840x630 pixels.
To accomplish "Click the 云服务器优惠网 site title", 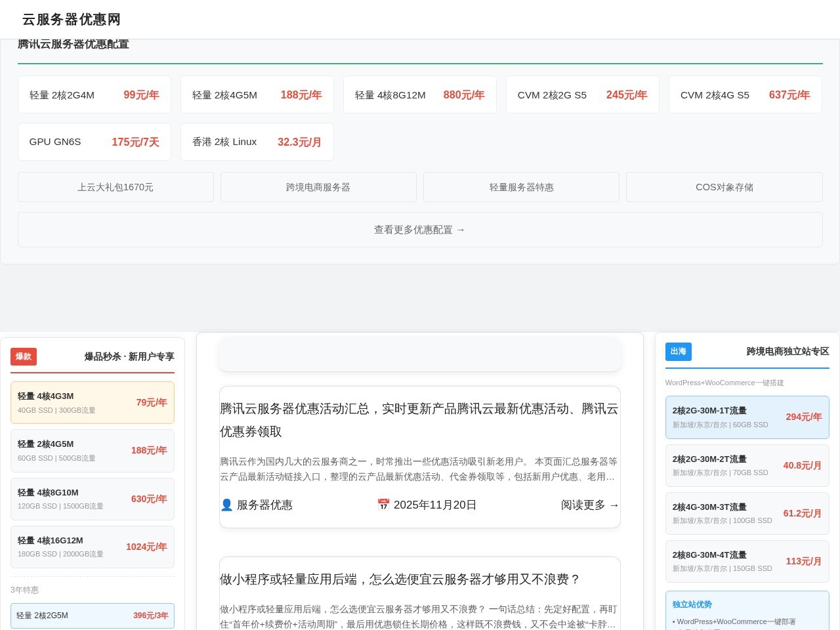I will [x=72, y=20].
